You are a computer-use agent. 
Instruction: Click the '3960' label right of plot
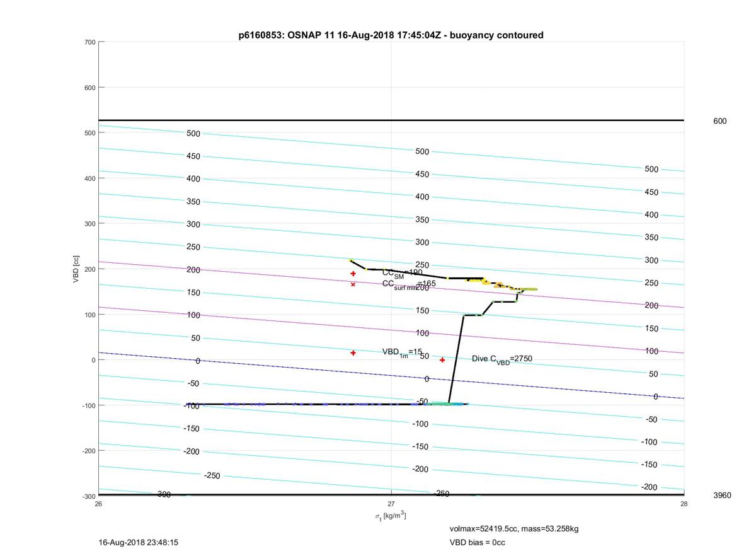(x=722, y=495)
